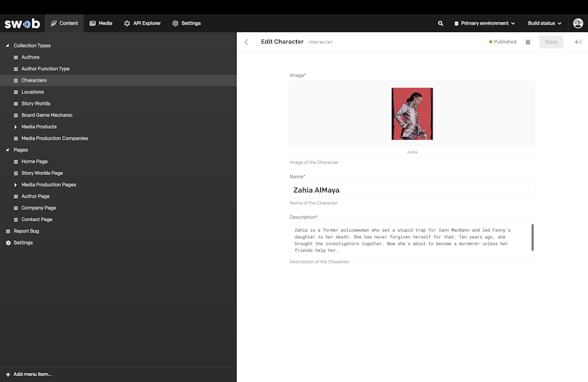Open Author Function Type collection
The width and height of the screenshot is (588, 382).
45,69
